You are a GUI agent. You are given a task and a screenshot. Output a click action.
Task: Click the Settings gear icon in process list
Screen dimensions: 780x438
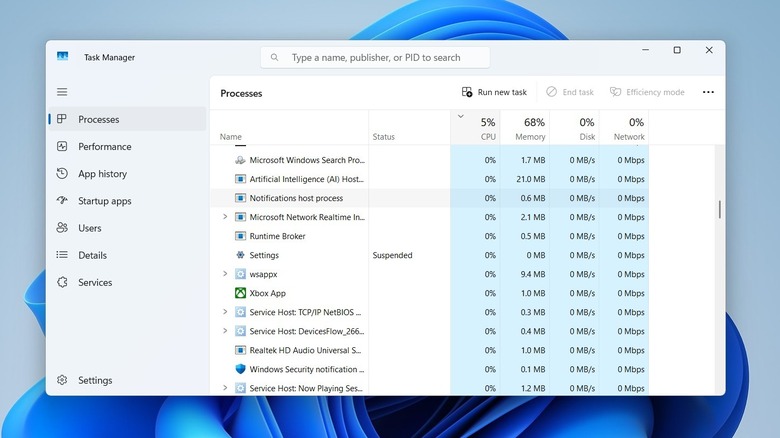[240, 255]
